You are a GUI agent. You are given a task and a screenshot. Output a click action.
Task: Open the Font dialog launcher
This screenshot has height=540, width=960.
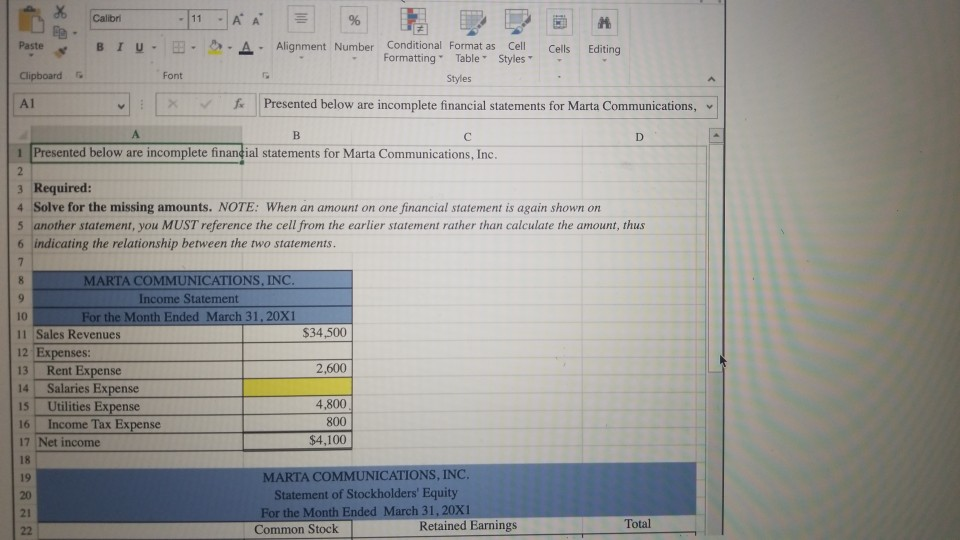point(266,75)
